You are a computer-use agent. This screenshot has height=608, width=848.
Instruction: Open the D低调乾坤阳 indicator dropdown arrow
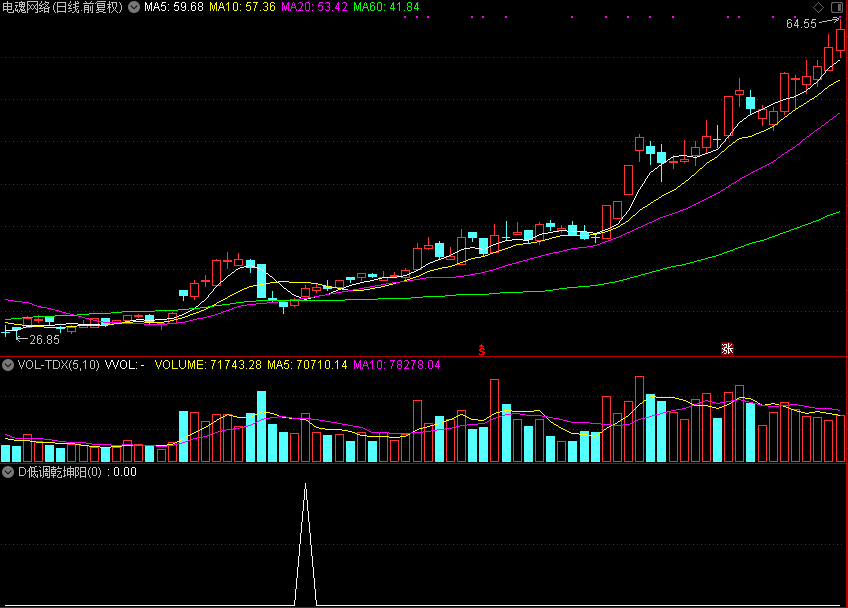click(x=8, y=472)
